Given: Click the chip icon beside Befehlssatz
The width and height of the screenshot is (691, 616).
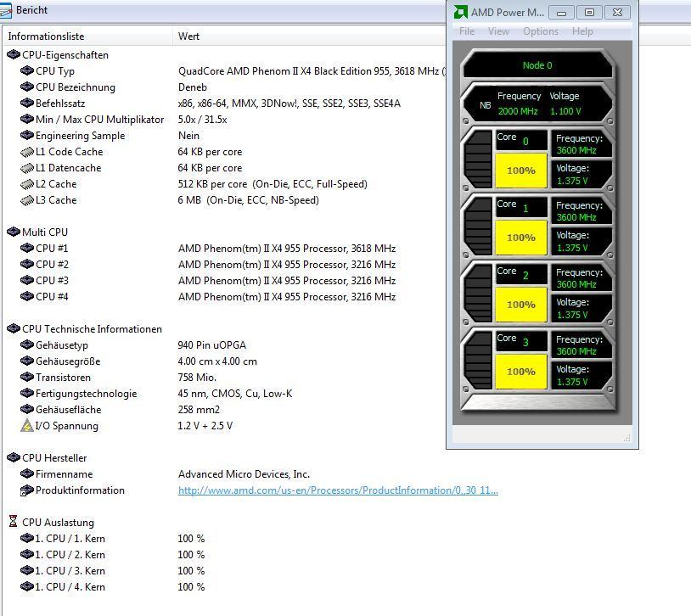Looking at the screenshot, I should [27, 104].
